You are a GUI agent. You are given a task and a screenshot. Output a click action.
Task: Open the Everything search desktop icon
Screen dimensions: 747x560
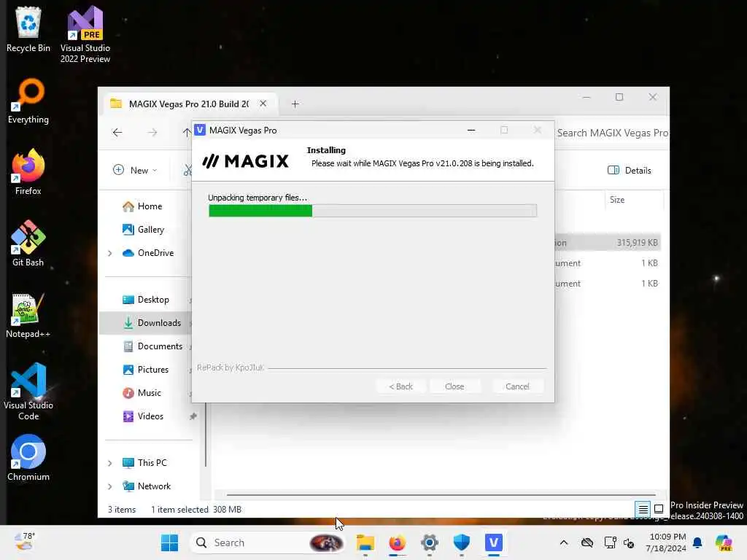point(28,101)
